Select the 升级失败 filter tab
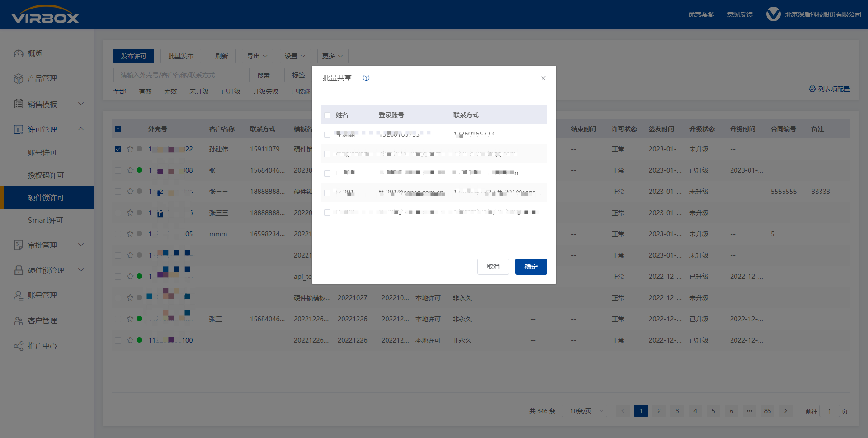868x438 pixels. tap(266, 91)
